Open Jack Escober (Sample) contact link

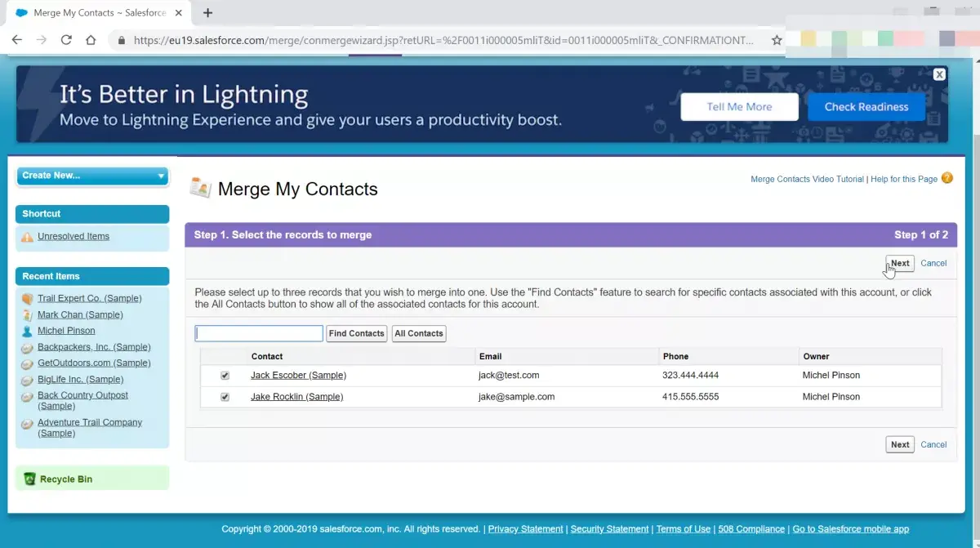click(x=298, y=376)
